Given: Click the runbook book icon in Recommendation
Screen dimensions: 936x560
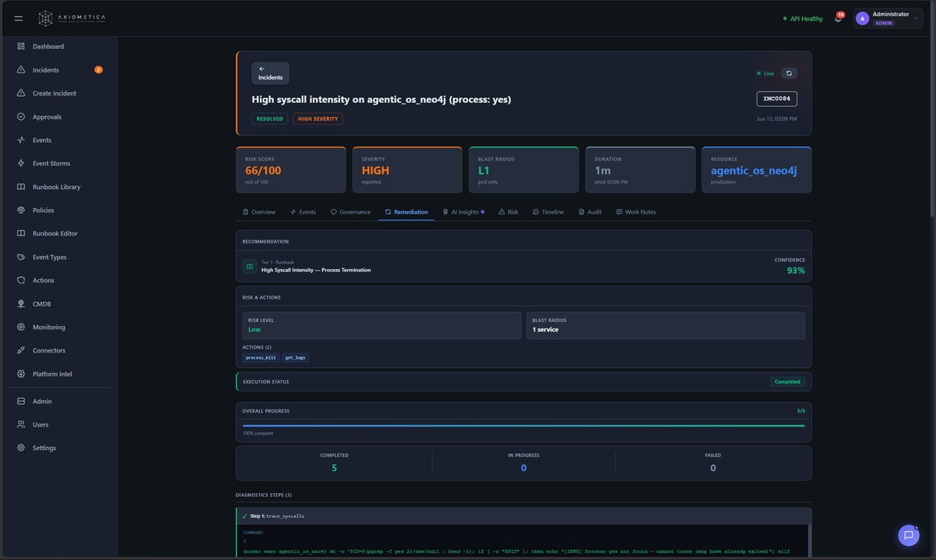Looking at the screenshot, I should pos(250,267).
